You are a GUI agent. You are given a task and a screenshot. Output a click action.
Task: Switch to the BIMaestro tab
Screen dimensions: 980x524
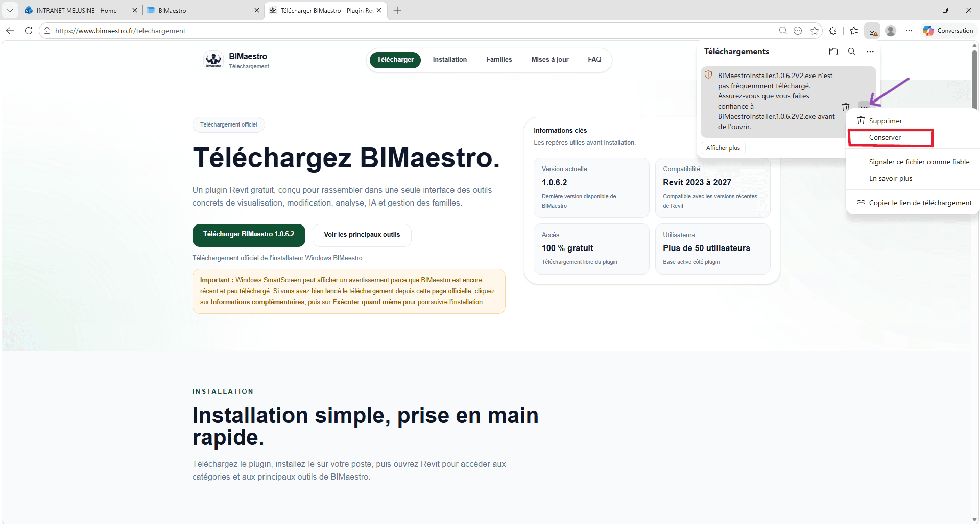tap(172, 10)
